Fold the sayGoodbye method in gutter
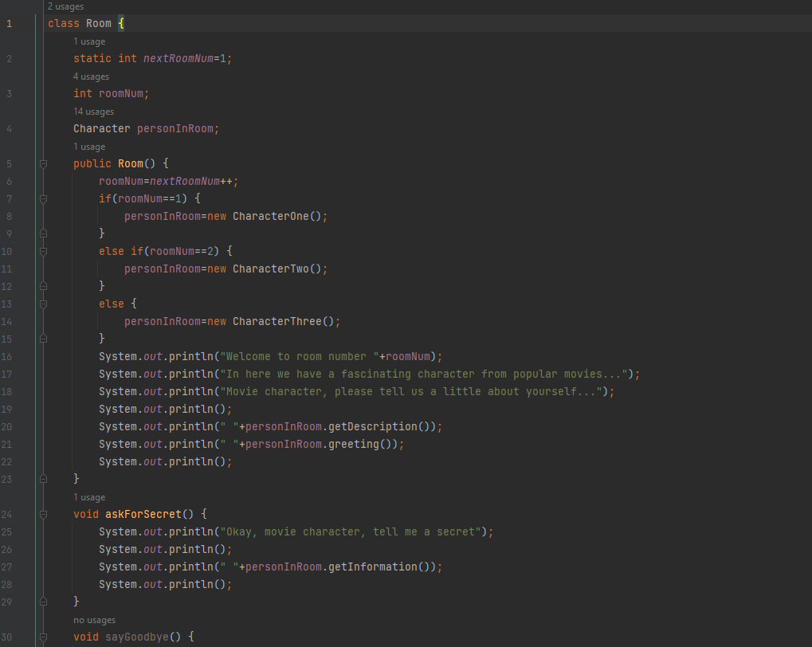This screenshot has height=647, width=812. tap(44, 637)
